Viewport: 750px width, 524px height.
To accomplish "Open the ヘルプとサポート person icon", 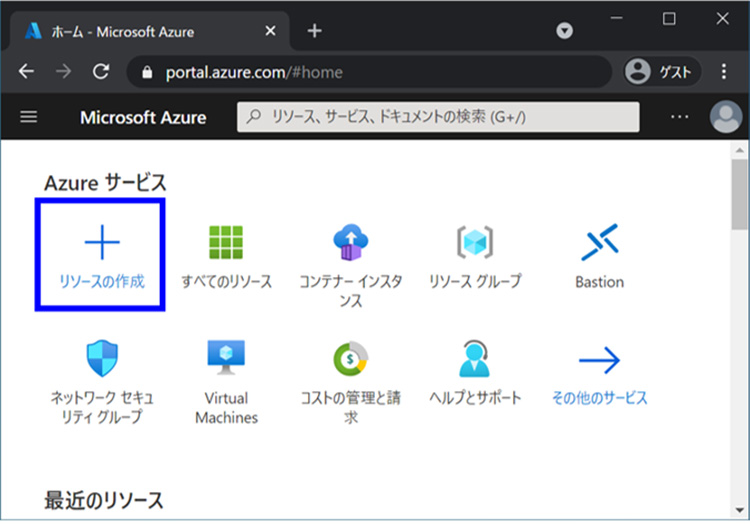I will pos(475,359).
